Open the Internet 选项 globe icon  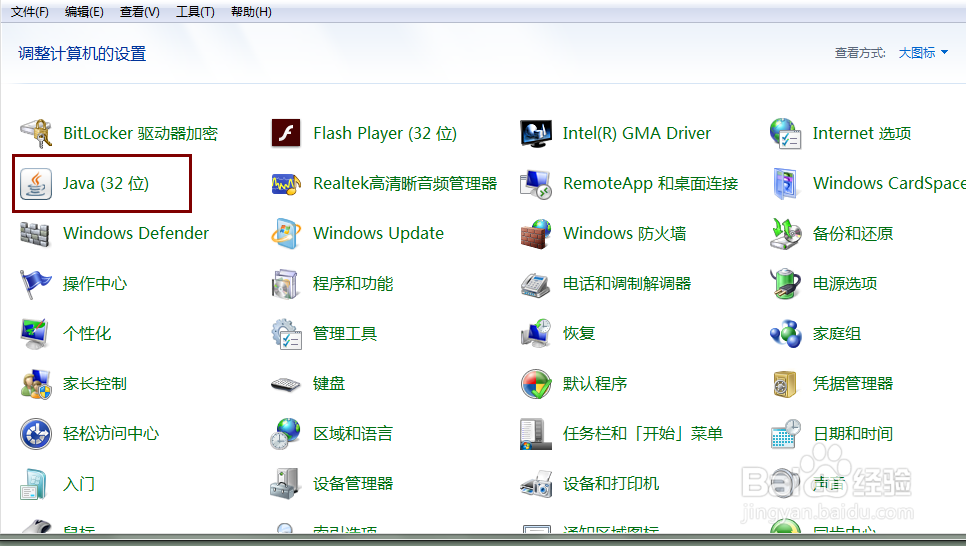click(x=785, y=133)
